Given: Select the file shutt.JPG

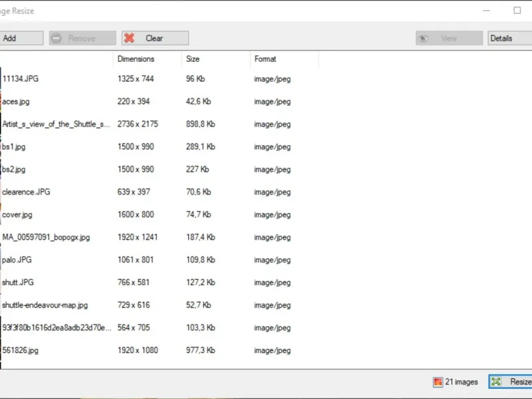Looking at the screenshot, I should pyautogui.click(x=18, y=282).
